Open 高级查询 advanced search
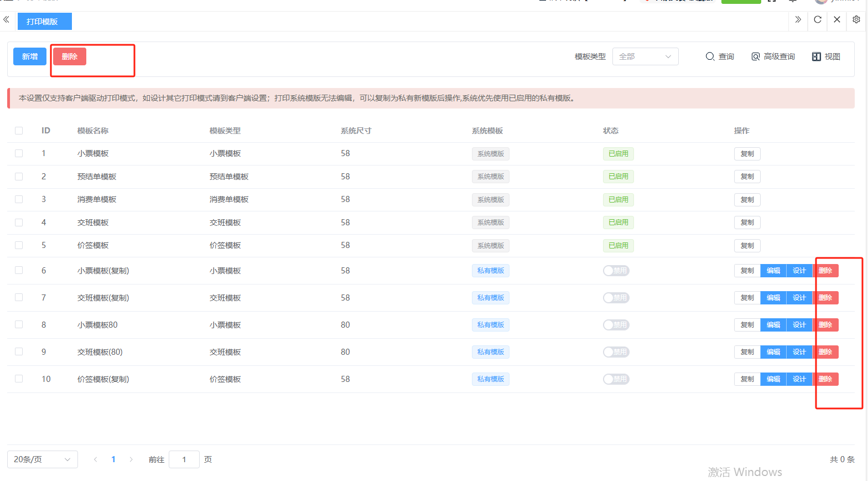 773,56
